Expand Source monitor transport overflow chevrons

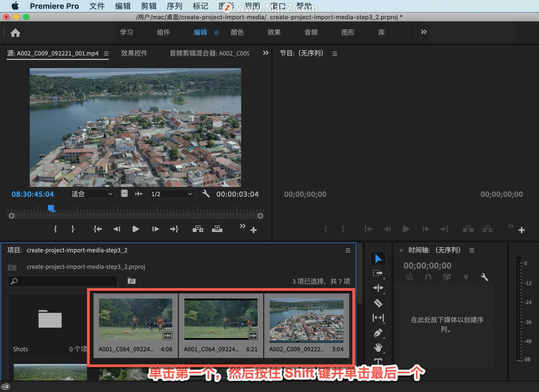click(243, 226)
